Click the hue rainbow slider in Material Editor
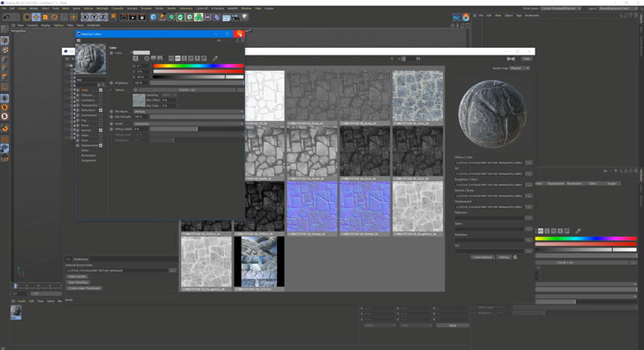This screenshot has height=350, width=644. click(198, 66)
